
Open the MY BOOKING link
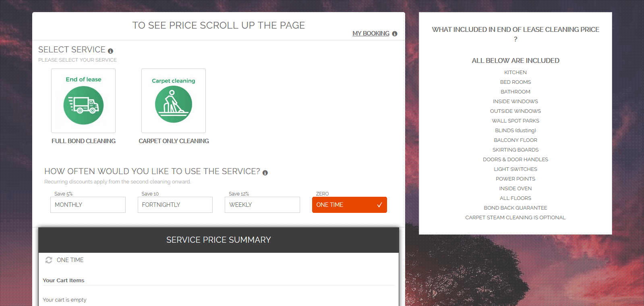371,33
